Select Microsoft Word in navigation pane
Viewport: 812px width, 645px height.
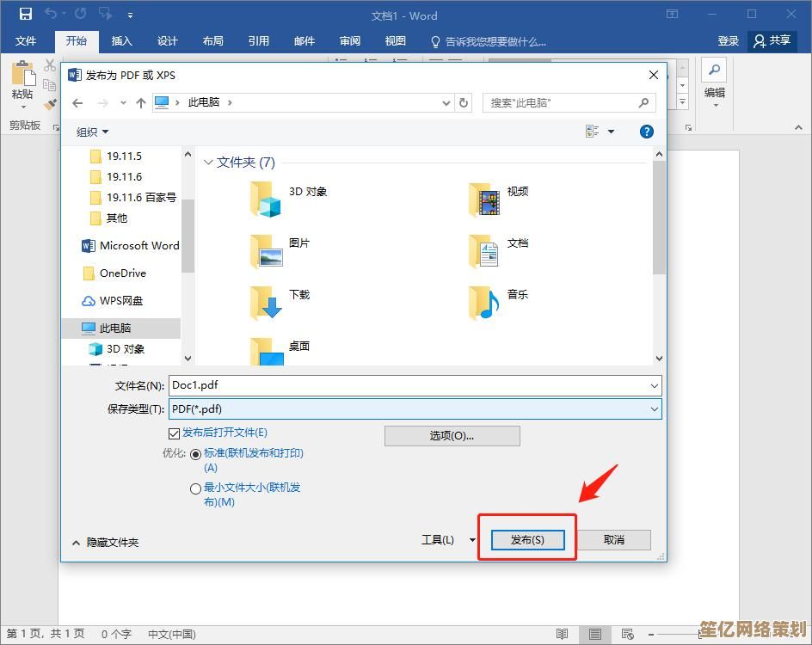coord(131,245)
